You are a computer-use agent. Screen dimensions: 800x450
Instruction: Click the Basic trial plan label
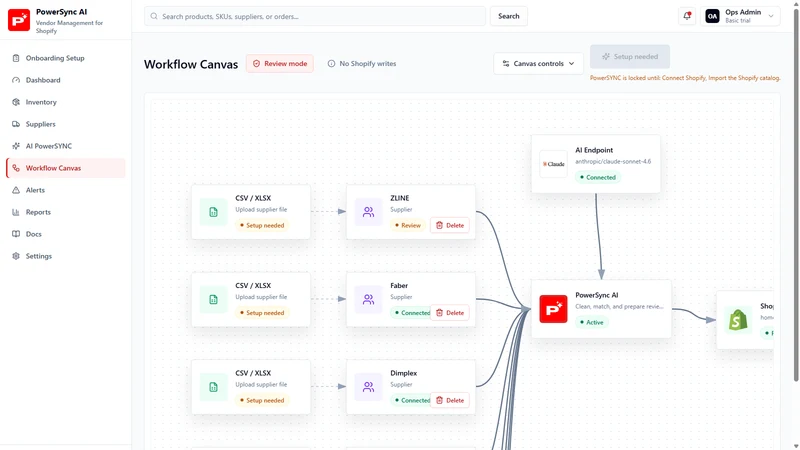click(x=738, y=21)
